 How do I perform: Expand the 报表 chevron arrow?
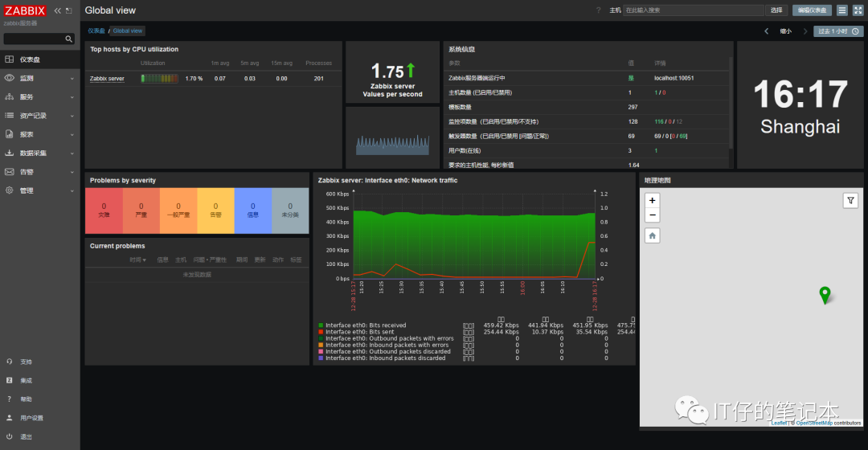[x=72, y=135]
